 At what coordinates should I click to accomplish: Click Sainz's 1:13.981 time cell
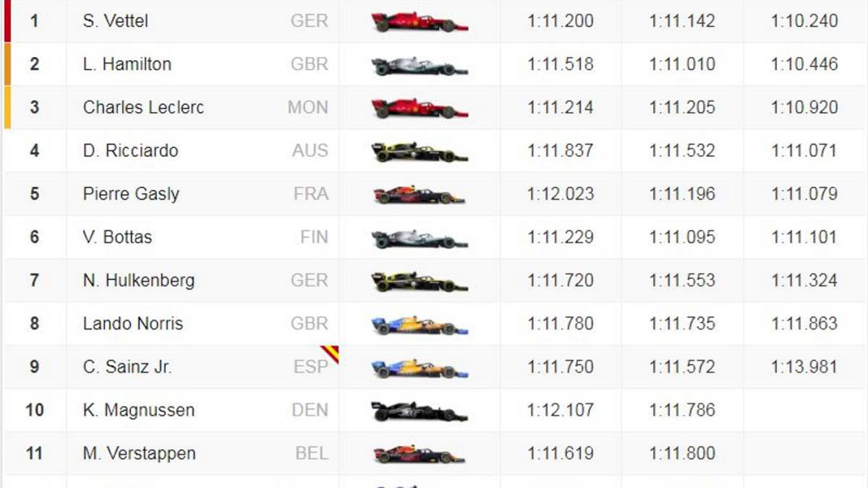(804, 367)
